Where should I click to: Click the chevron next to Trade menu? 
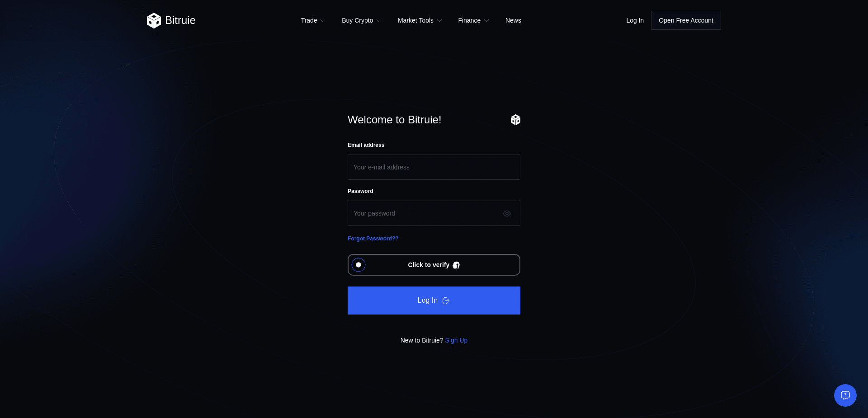click(x=322, y=20)
